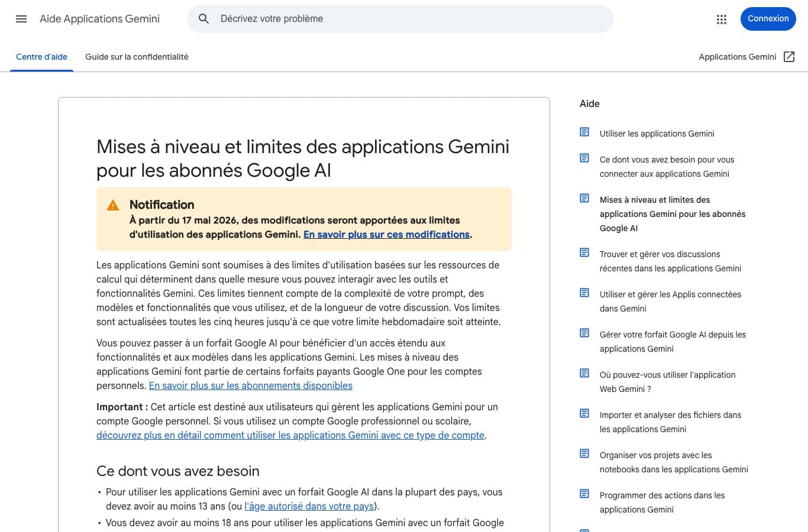Open the Google apps grid

[722, 19]
